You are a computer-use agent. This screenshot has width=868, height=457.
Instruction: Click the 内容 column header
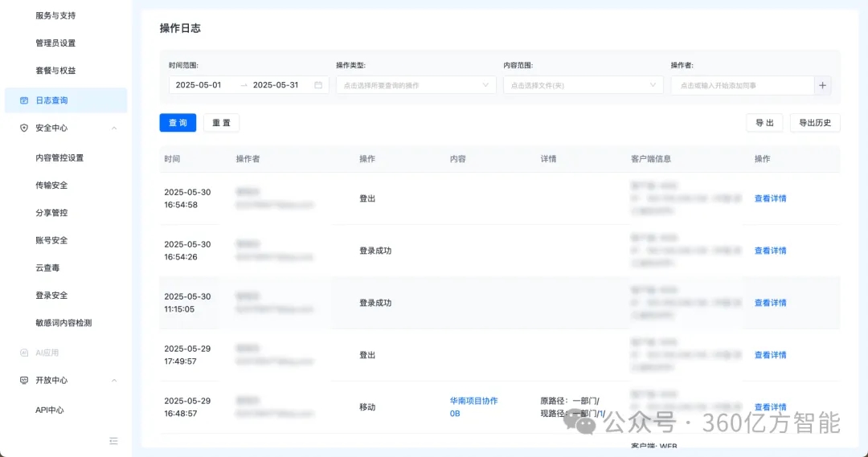[458, 159]
